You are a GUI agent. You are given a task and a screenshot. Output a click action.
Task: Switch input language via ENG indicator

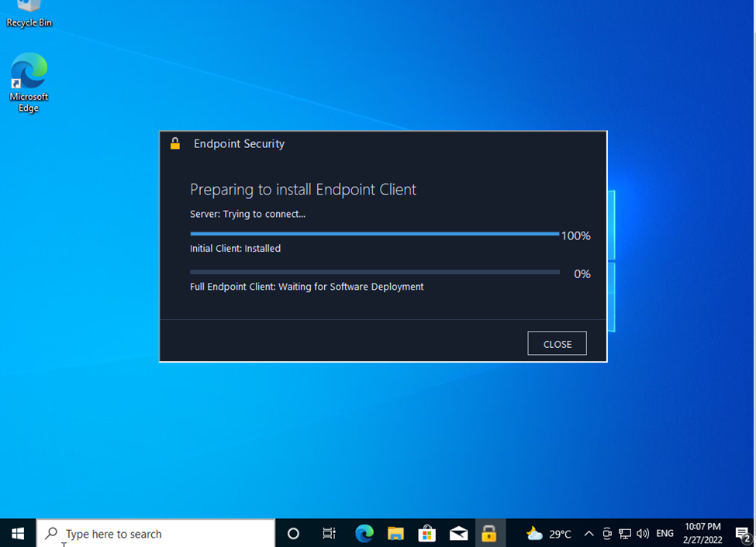point(665,534)
